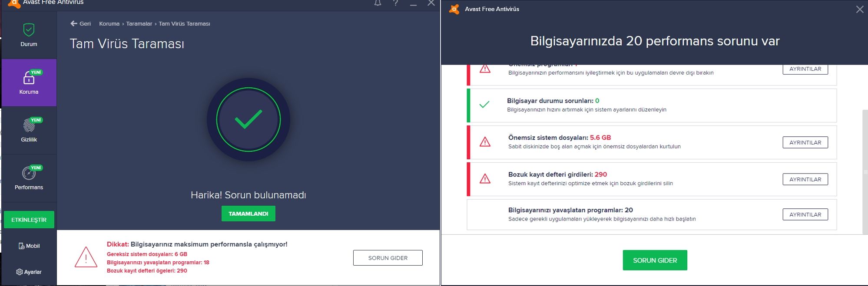Select the Koruma padlock icon
This screenshot has width=868, height=286.
point(29,78)
